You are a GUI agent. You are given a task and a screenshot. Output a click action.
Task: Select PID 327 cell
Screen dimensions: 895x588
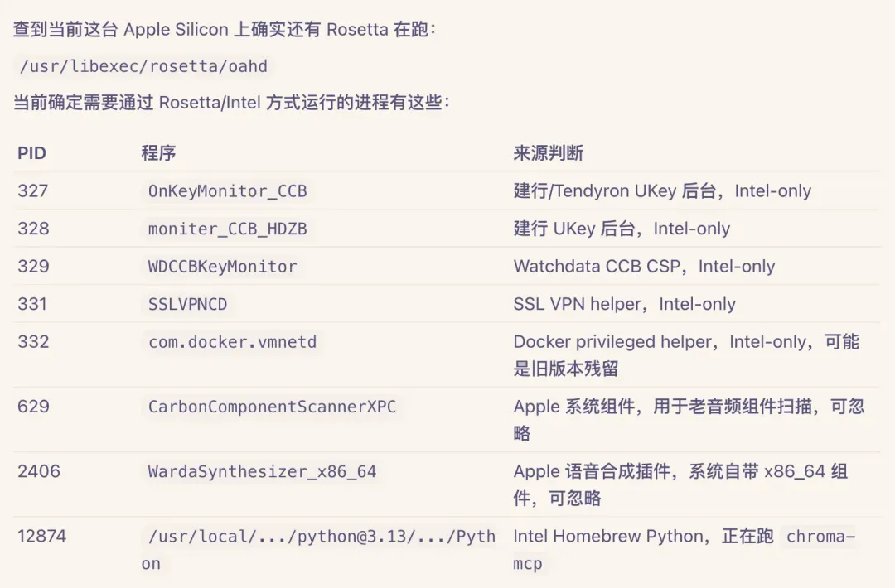[x=32, y=190]
